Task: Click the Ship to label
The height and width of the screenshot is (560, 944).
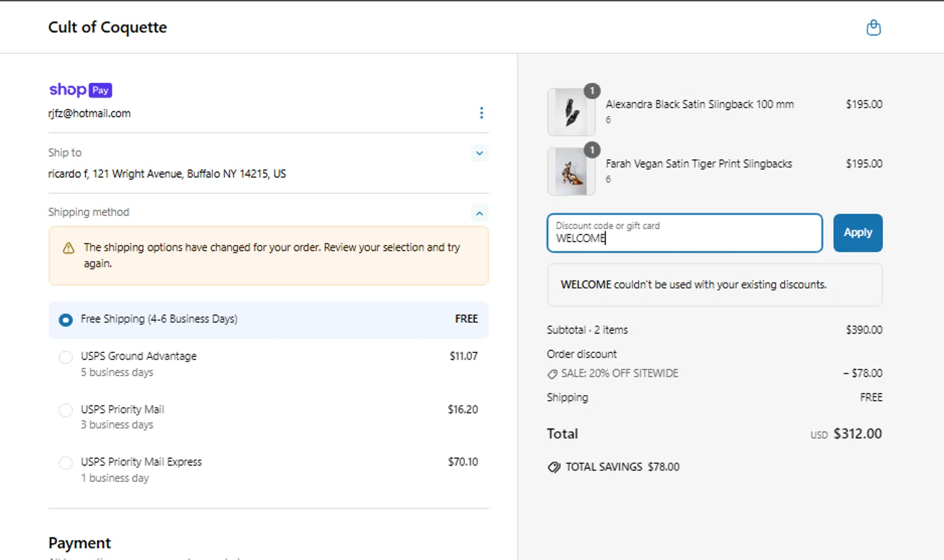Action: [x=65, y=152]
